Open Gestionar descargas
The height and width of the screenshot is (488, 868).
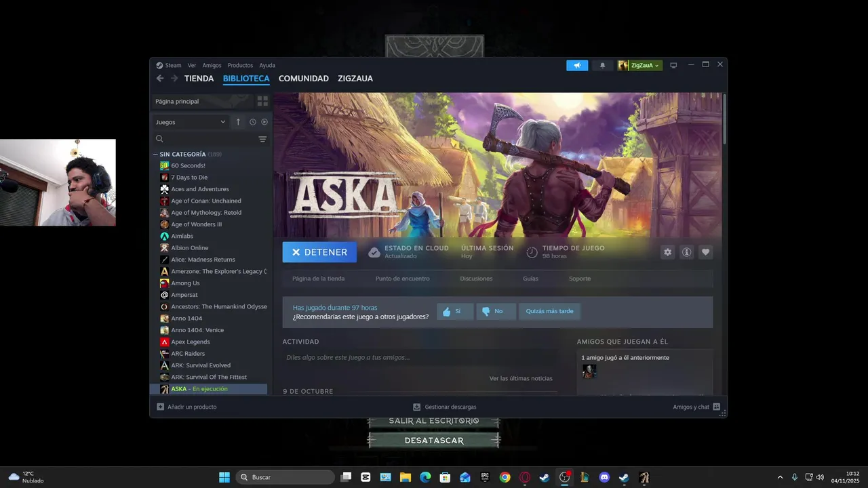coord(445,407)
